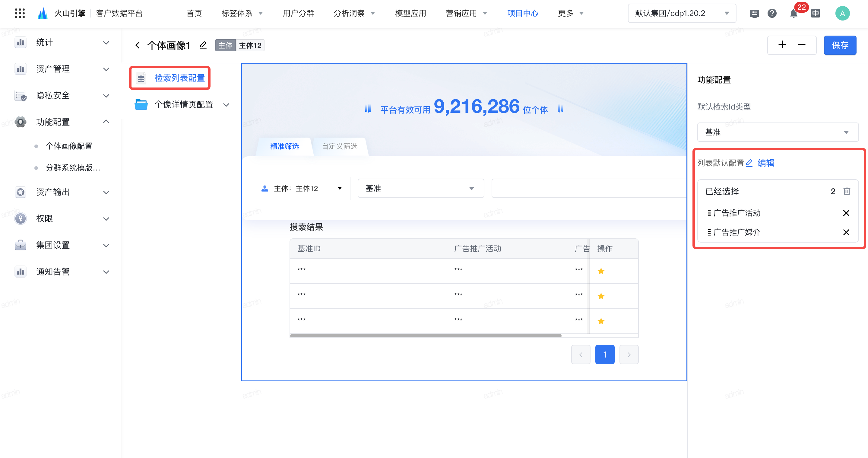Image resolution: width=868 pixels, height=458 pixels.
Task: Go to 项目中心
Action: click(523, 14)
